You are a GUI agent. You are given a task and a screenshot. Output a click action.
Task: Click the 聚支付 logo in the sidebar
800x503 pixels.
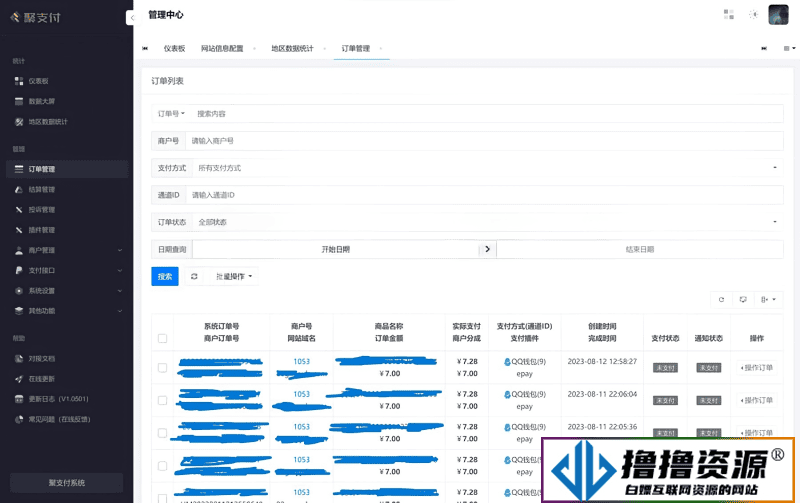[x=36, y=18]
